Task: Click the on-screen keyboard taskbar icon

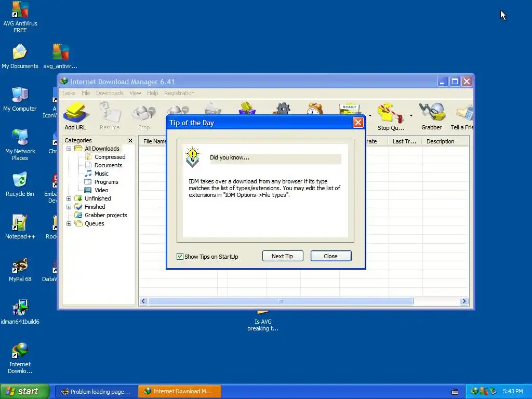Action: point(455,392)
